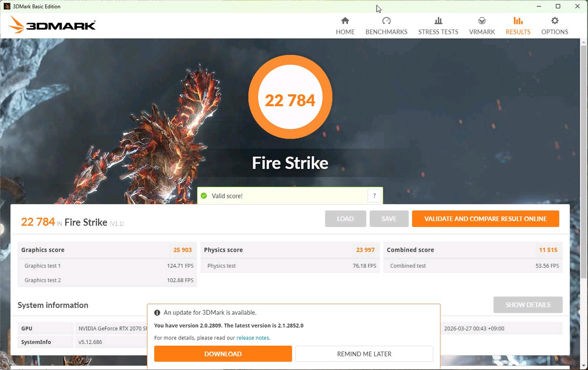This screenshot has width=588, height=370.
Task: Click the Results chart icon
Action: click(x=518, y=21)
